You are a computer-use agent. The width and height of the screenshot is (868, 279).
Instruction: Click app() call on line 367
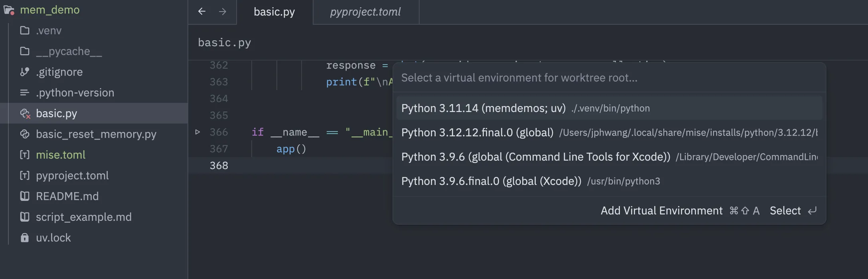click(x=291, y=149)
